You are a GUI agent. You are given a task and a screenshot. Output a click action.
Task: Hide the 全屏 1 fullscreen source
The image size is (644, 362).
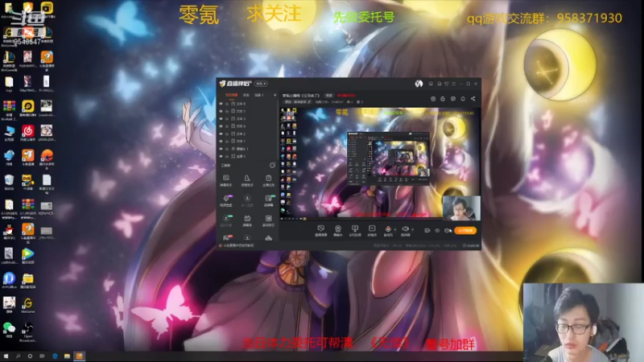(221, 156)
